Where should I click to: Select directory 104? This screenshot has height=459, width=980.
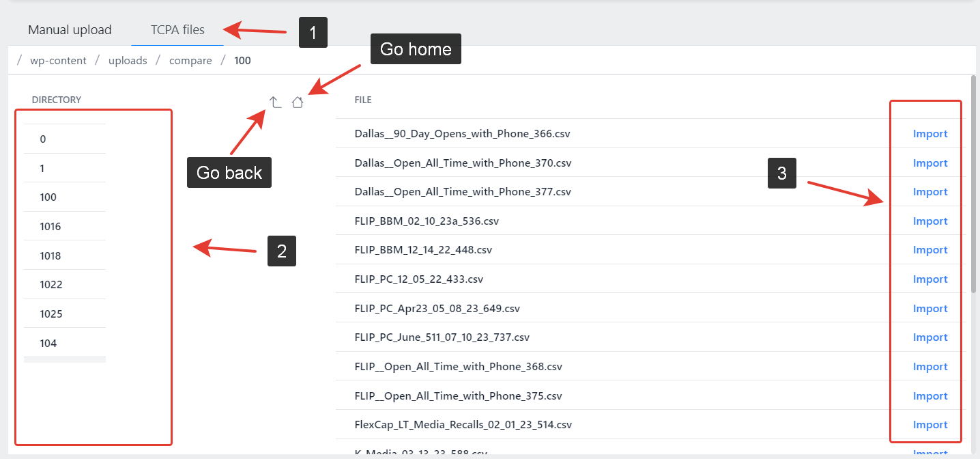pos(48,344)
